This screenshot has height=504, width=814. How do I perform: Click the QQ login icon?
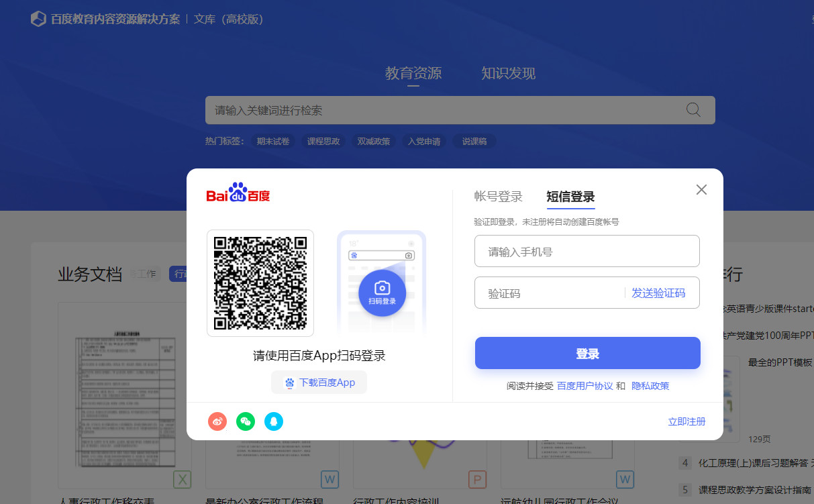coord(274,421)
